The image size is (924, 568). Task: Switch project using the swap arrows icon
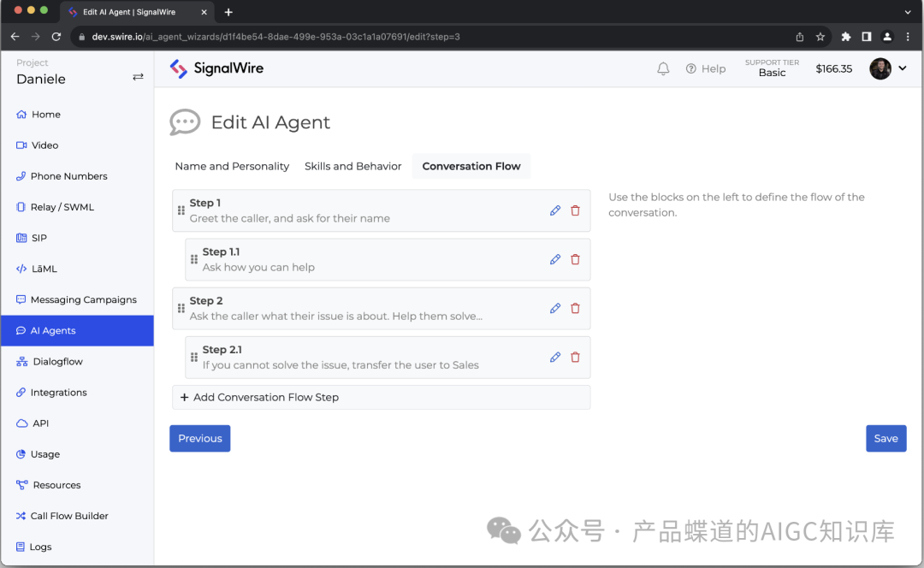click(x=138, y=77)
